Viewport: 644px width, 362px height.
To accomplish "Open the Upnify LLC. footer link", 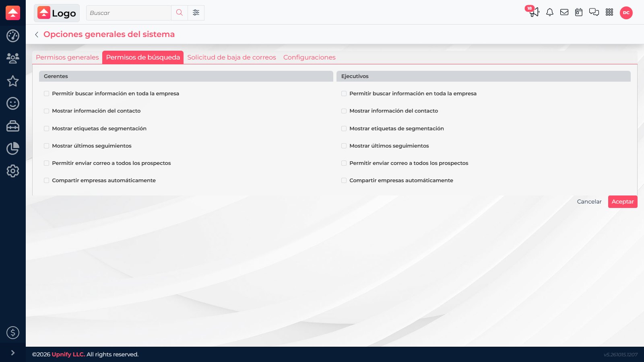I will pyautogui.click(x=68, y=354).
